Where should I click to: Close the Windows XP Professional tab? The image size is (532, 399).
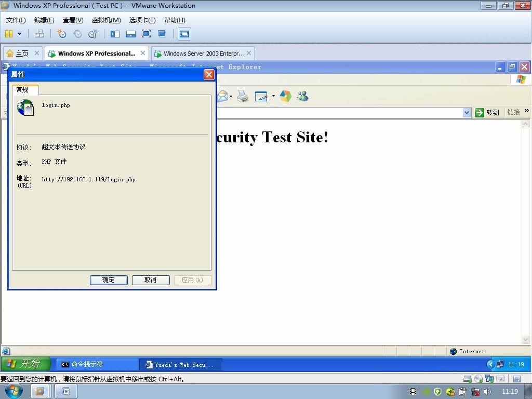(x=143, y=53)
